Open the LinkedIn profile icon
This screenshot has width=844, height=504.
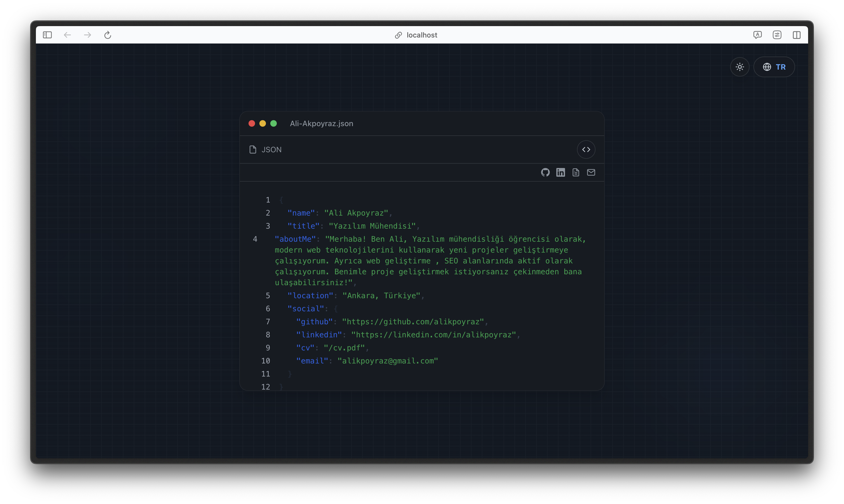(560, 172)
